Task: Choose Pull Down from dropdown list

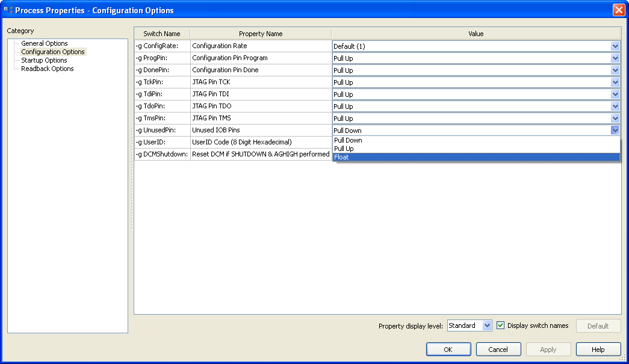Action: tap(476, 140)
